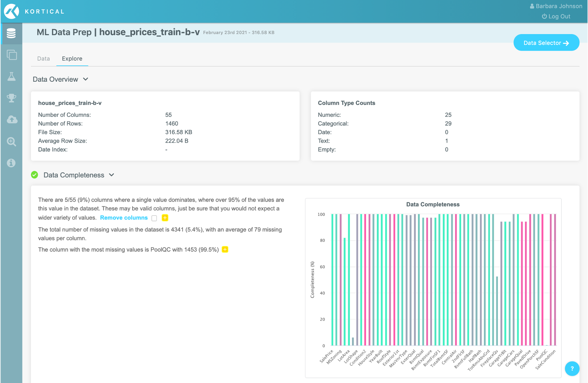
Task: Click the Barbara Johnson user name
Action: (559, 6)
